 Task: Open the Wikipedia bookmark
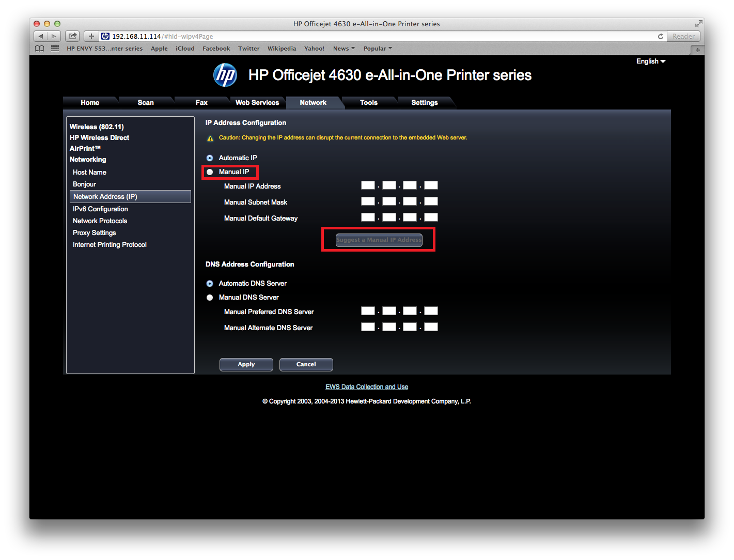click(282, 49)
